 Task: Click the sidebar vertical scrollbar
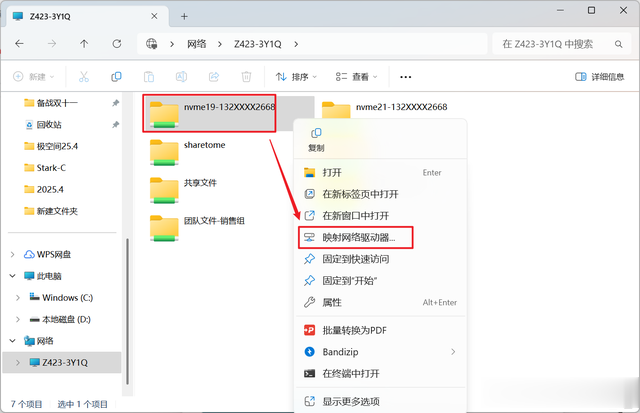click(127, 311)
